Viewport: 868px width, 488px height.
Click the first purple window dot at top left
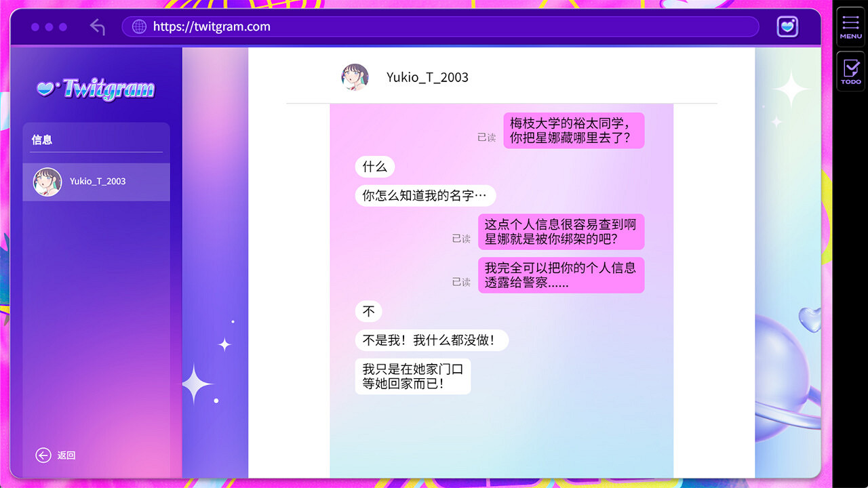pyautogui.click(x=35, y=26)
